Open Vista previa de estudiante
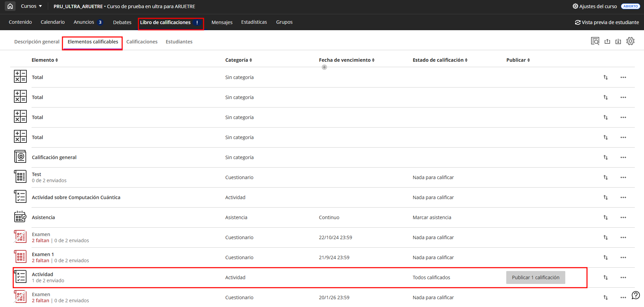Viewport: 644px width, 307px height. tap(607, 22)
